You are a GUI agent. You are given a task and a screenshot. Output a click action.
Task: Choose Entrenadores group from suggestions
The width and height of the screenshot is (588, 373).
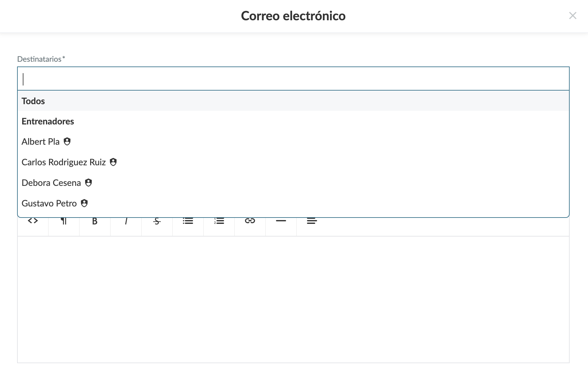click(x=48, y=121)
